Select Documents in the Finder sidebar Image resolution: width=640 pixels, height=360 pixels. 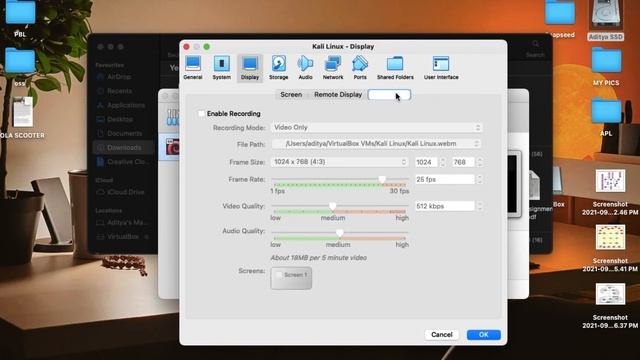[x=124, y=133]
